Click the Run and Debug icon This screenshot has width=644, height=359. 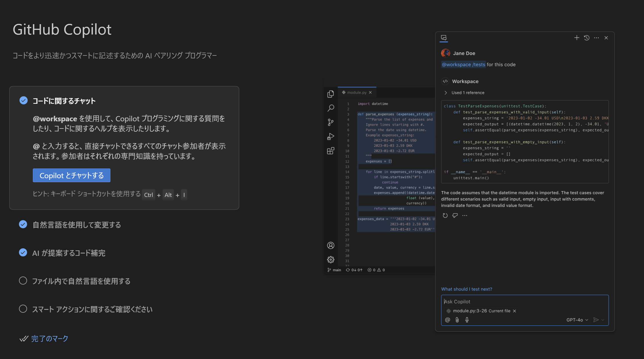(x=330, y=137)
